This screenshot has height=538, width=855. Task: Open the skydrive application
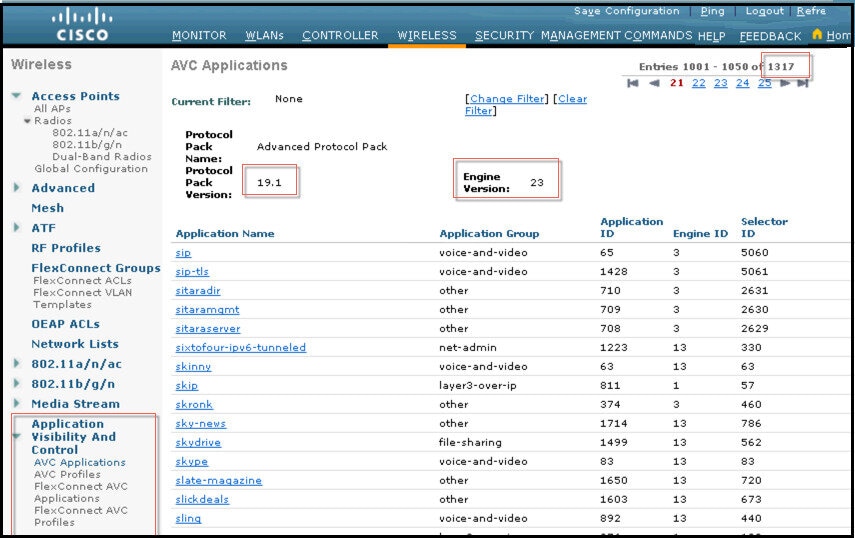[x=198, y=443]
